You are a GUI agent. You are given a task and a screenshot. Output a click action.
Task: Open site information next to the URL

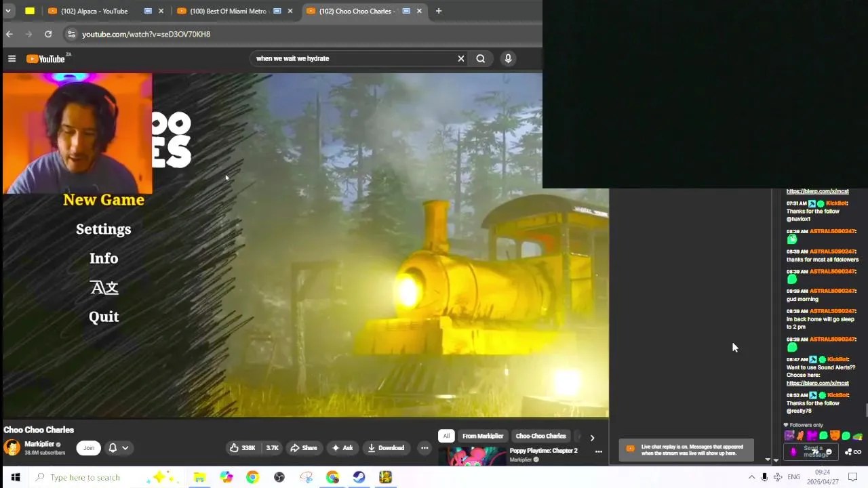[71, 34]
